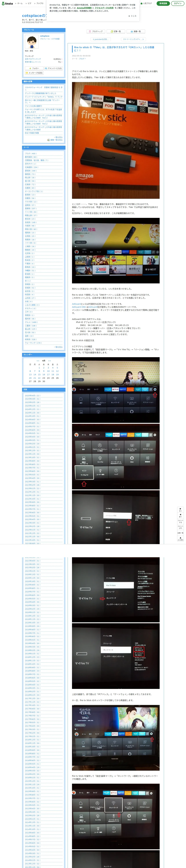Go to next month in calendar

(x=50, y=361)
